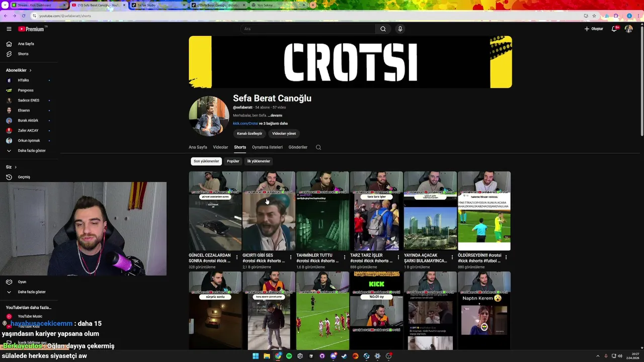Screen dimensions: 644x362
Task: Select the İlk yüklenenler filter chip
Action: tap(259, 161)
